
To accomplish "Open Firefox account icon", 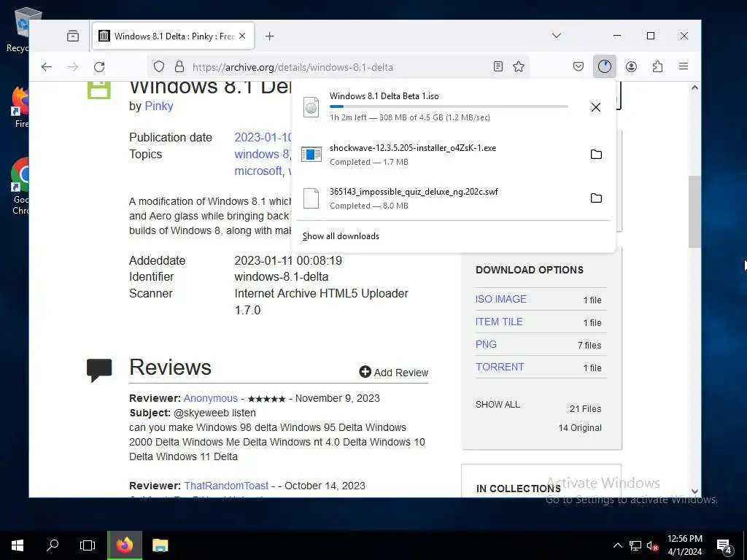I will pyautogui.click(x=631, y=66).
